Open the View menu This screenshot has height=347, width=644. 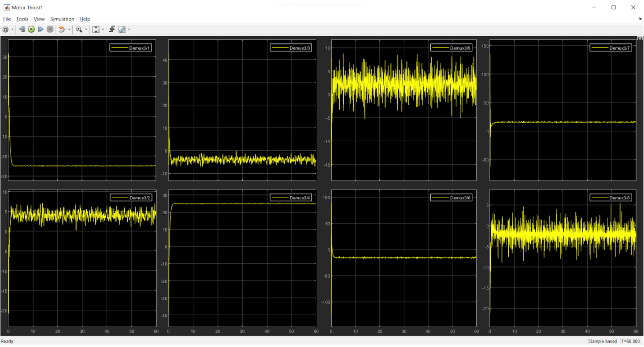pyautogui.click(x=39, y=19)
